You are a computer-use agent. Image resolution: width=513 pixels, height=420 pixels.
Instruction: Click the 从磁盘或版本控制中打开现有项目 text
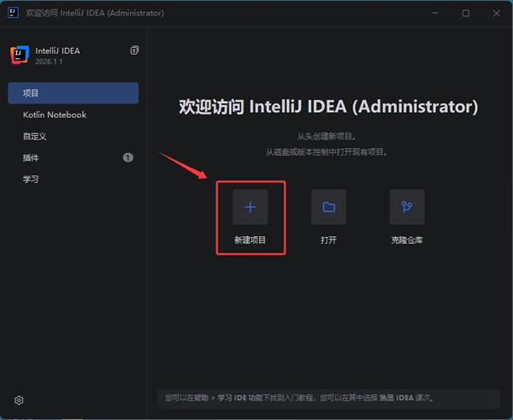[327, 152]
